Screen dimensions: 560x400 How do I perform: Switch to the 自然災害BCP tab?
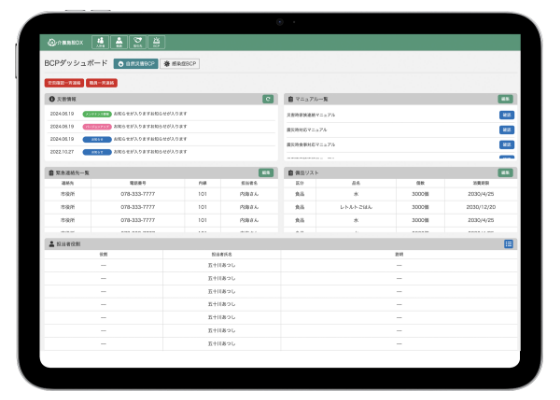136,64
